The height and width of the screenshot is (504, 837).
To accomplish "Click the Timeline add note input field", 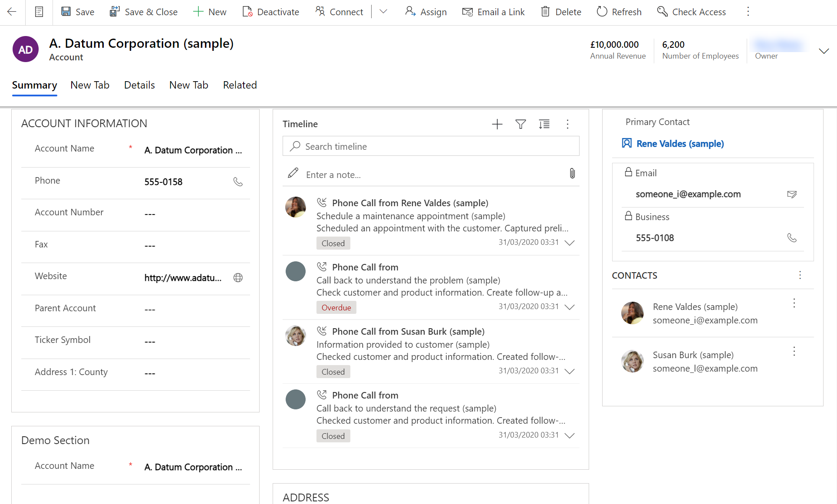I will (428, 174).
